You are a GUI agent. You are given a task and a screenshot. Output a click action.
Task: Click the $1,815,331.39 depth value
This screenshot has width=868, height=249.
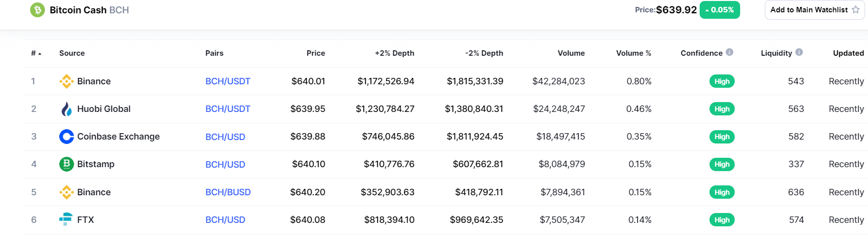[x=475, y=81]
